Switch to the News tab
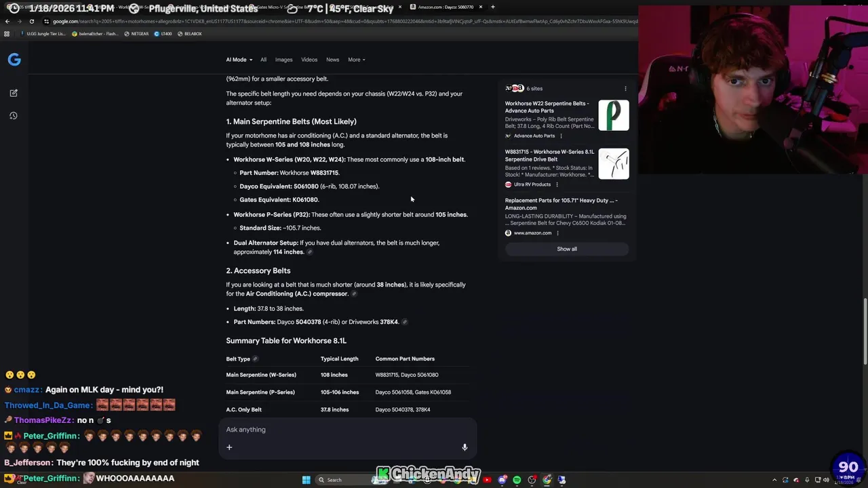The height and width of the screenshot is (488, 868). point(332,60)
